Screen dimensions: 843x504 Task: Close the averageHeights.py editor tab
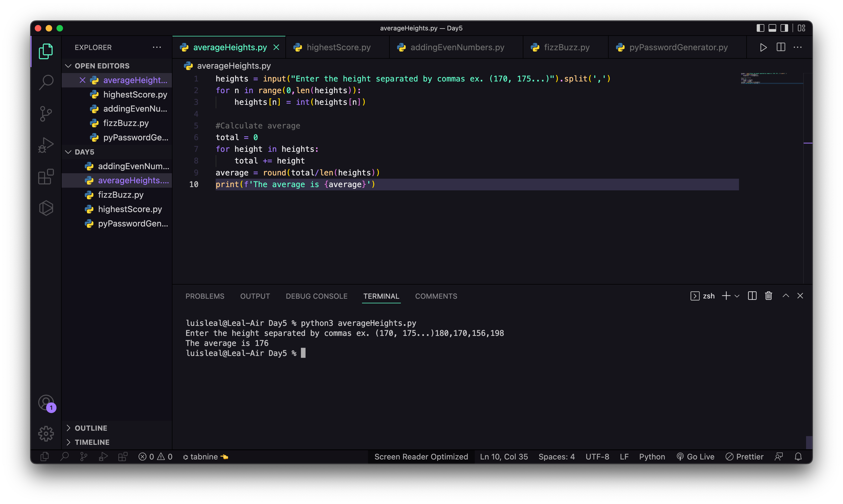(x=276, y=47)
